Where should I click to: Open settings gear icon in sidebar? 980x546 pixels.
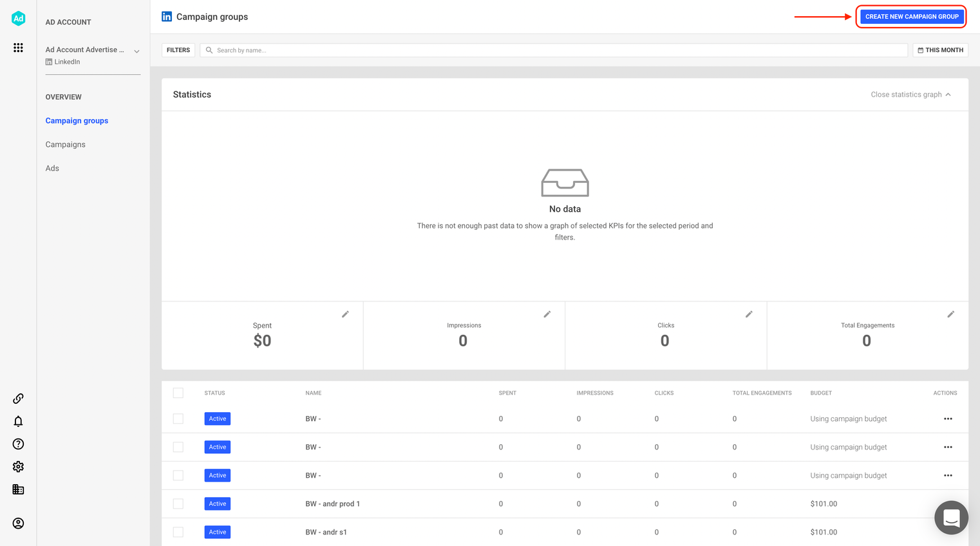coord(18,466)
